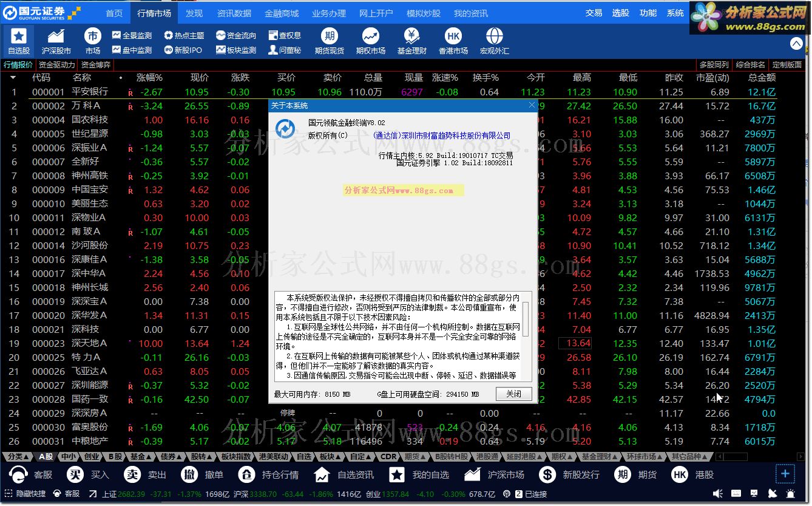Open the 资讯数据 menu tab
The height and width of the screenshot is (506, 812).
[x=234, y=13]
